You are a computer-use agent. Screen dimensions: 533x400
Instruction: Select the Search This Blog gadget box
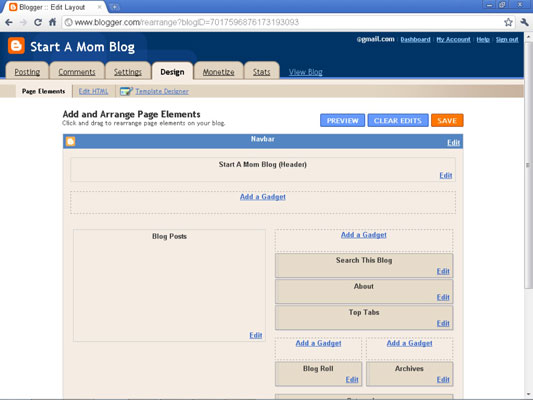[x=364, y=266]
